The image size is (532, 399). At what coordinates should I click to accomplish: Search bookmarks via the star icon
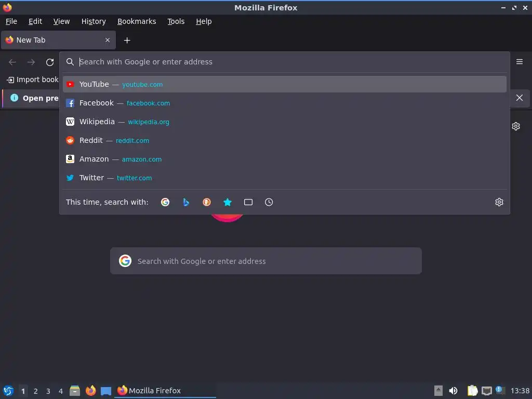click(228, 202)
